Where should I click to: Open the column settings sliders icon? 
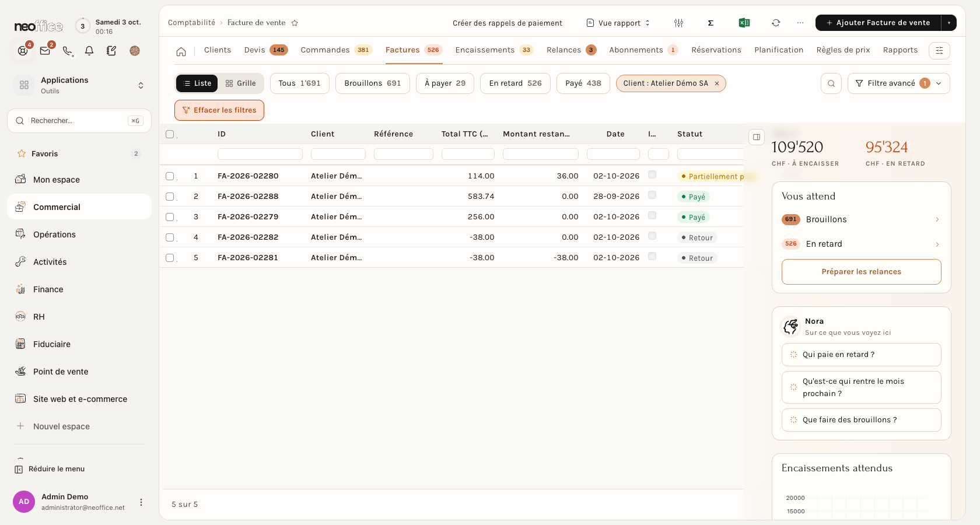coord(678,23)
